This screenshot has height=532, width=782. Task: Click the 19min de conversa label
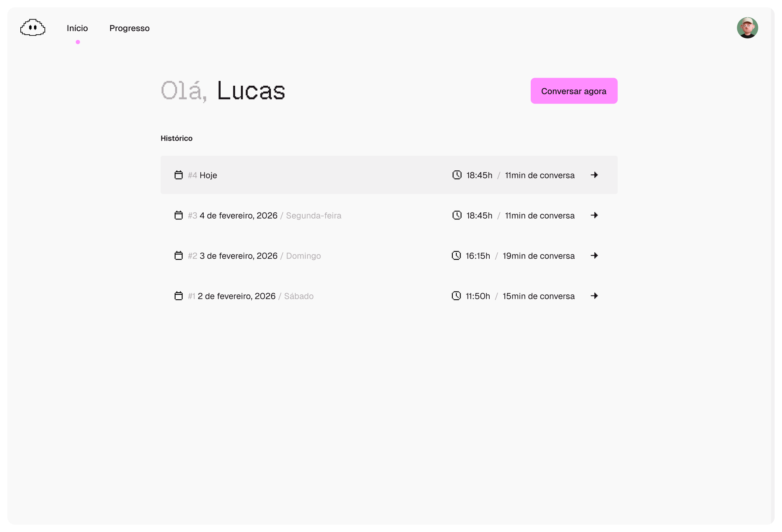pyautogui.click(x=538, y=256)
